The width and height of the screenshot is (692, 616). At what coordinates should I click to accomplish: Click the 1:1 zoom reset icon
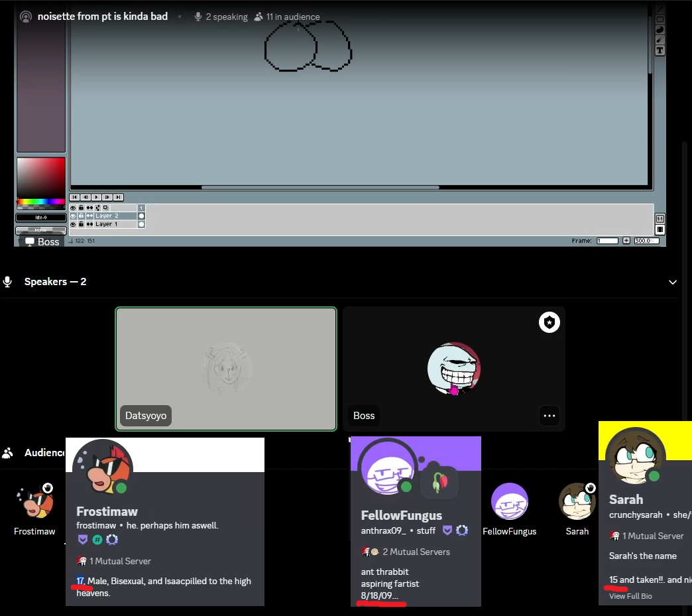click(660, 219)
